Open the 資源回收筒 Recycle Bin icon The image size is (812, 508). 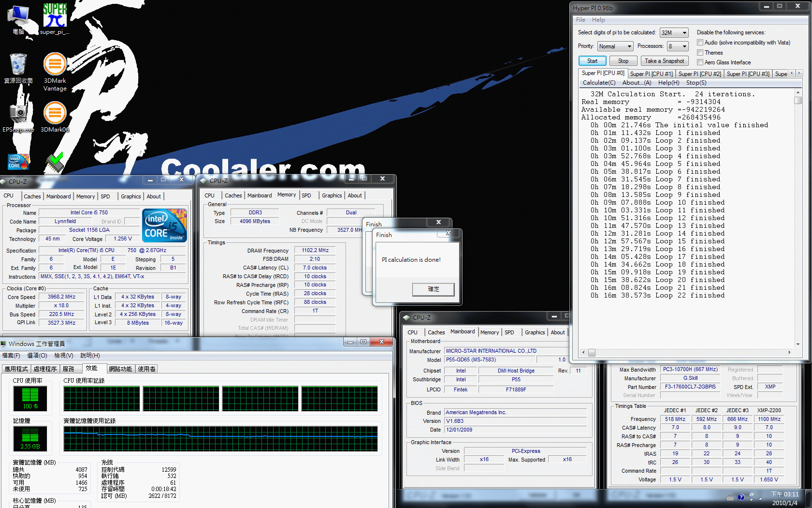(18, 68)
